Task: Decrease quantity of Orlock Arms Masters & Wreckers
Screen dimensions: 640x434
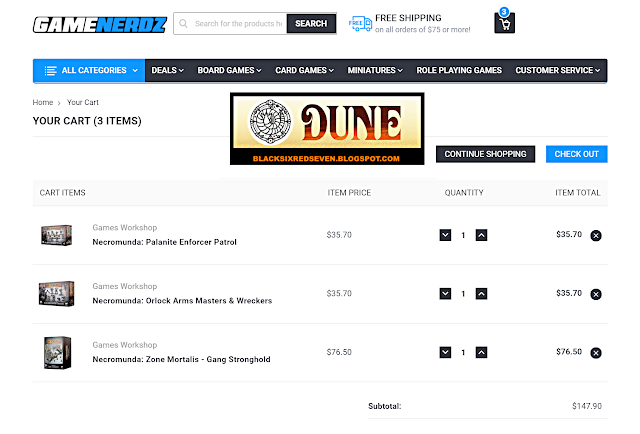Action: point(445,294)
